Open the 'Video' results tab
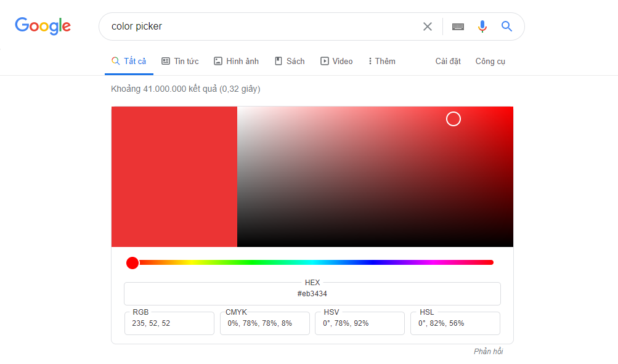This screenshot has width=618, height=364. 336,62
